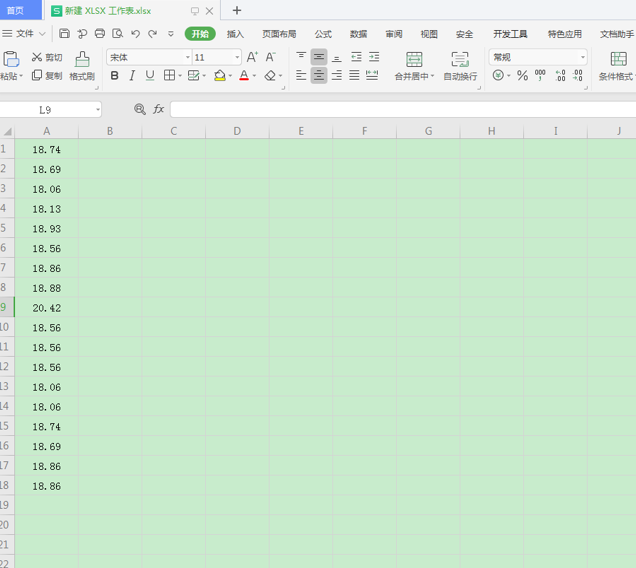This screenshot has width=636, height=568.
Task: Toggle italic formatting
Action: pyautogui.click(x=132, y=75)
